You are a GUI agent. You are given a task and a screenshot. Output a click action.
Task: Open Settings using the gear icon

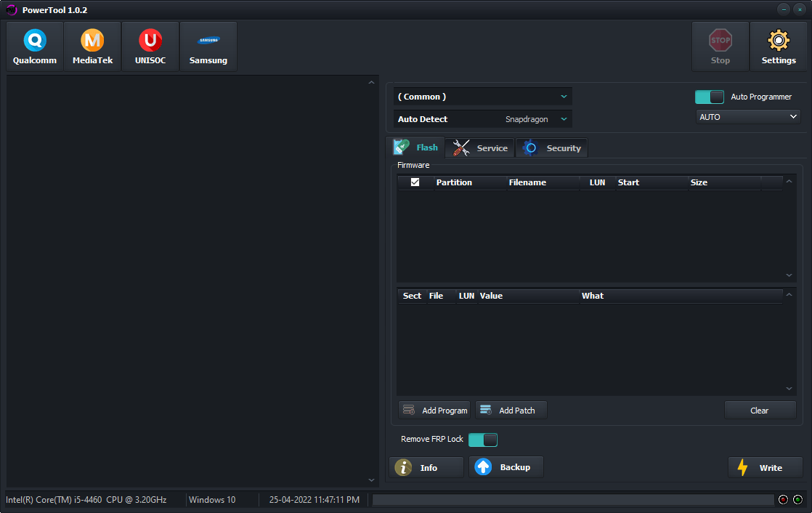coord(779,45)
